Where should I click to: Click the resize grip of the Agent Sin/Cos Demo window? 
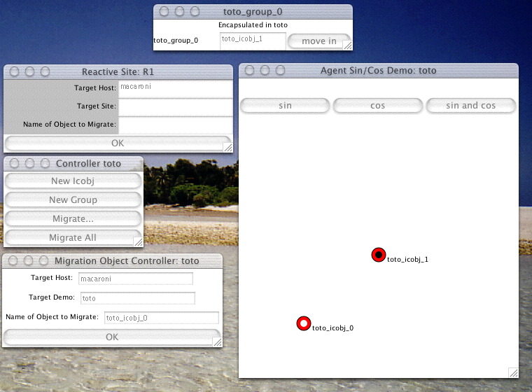[x=514, y=373]
